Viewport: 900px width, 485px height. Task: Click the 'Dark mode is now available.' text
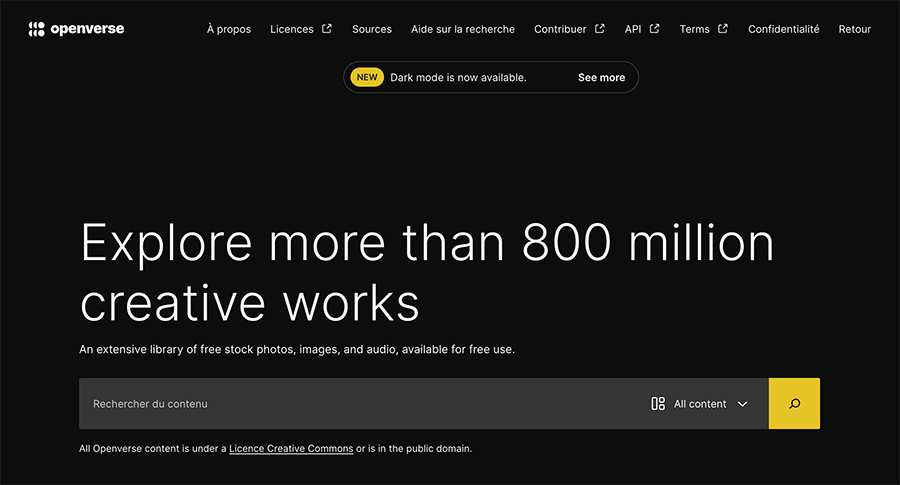pyautogui.click(x=458, y=77)
